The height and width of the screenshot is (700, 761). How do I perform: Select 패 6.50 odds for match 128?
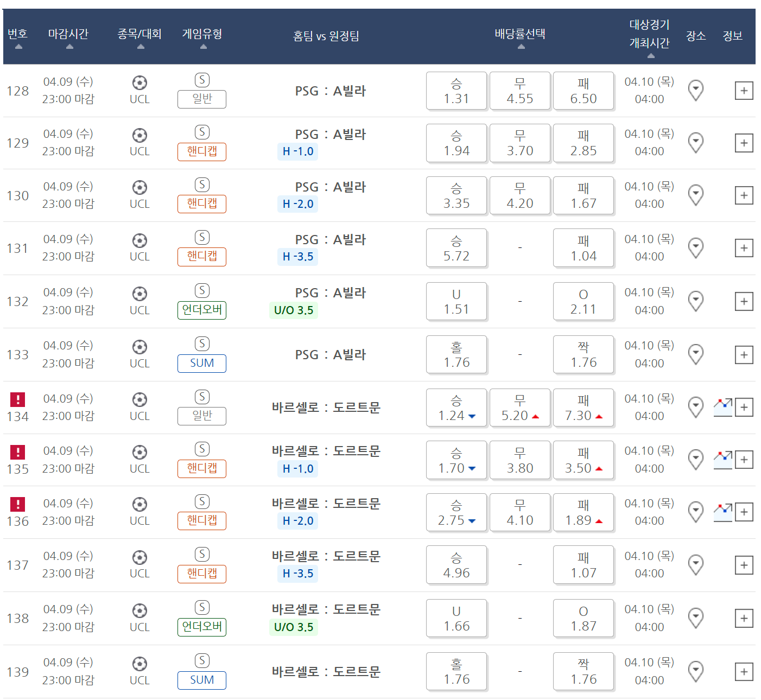coord(584,91)
